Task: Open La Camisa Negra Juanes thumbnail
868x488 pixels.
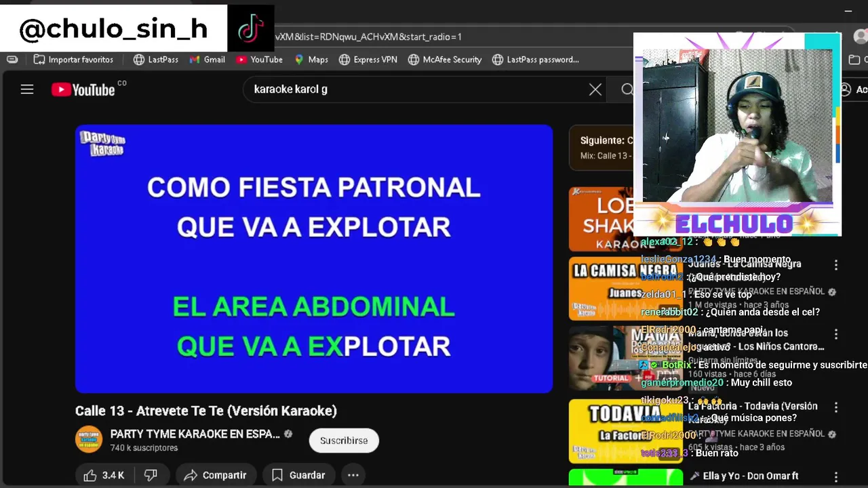Action: pos(626,289)
